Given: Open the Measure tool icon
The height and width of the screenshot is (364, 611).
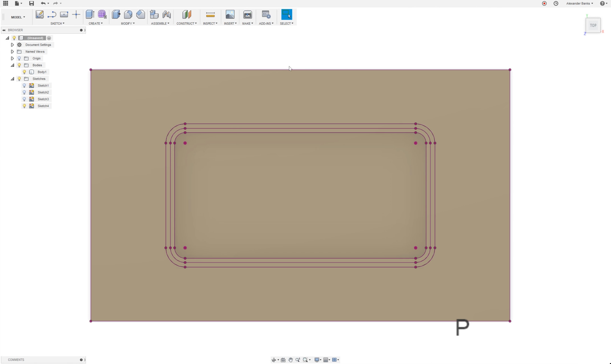Looking at the screenshot, I should (x=210, y=15).
